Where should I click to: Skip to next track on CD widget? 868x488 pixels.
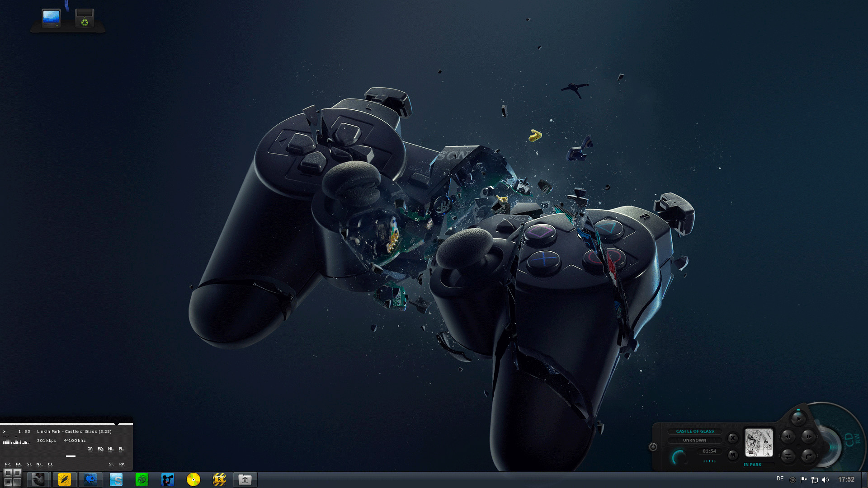pyautogui.click(x=808, y=436)
